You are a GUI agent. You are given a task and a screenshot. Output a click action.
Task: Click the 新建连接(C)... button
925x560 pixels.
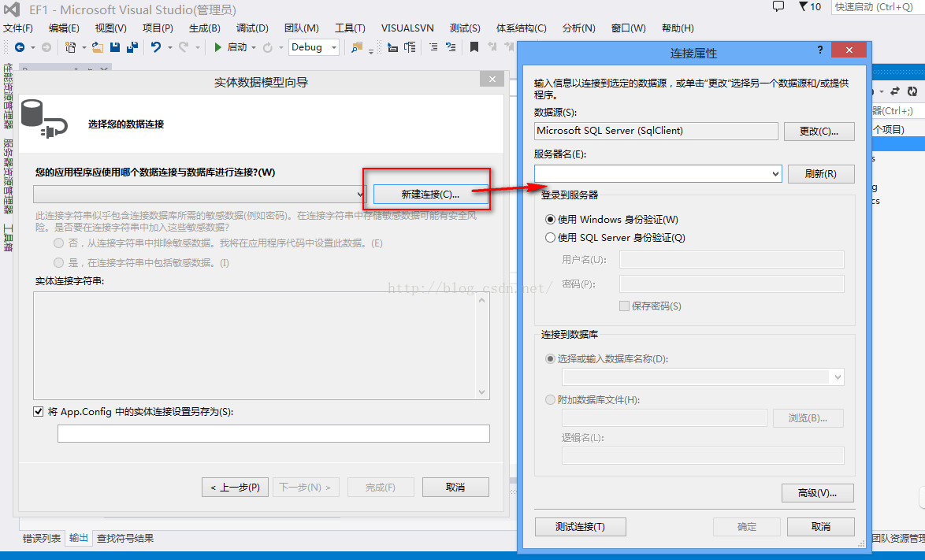click(431, 194)
